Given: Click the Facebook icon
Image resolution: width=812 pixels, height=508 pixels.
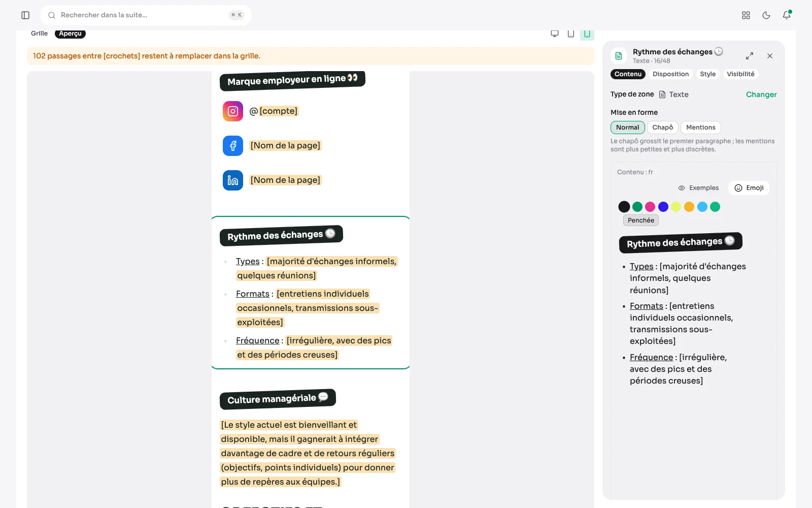Looking at the screenshot, I should (x=233, y=146).
